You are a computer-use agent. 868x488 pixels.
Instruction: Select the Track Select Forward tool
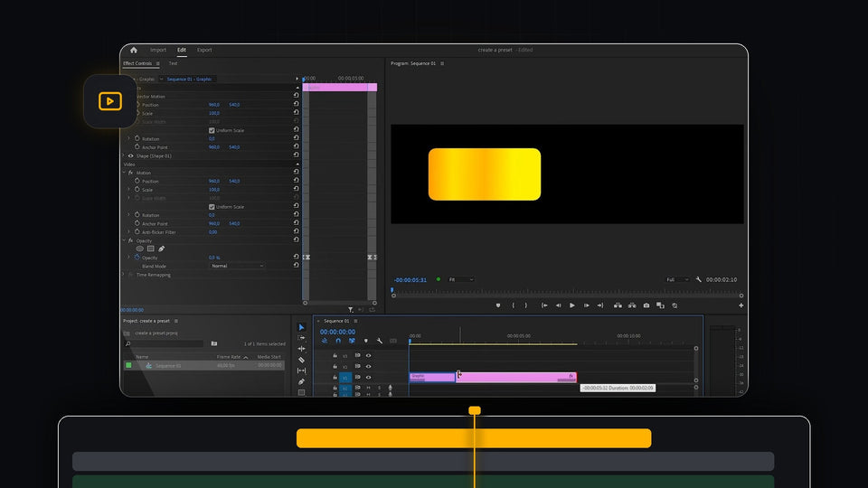point(301,337)
